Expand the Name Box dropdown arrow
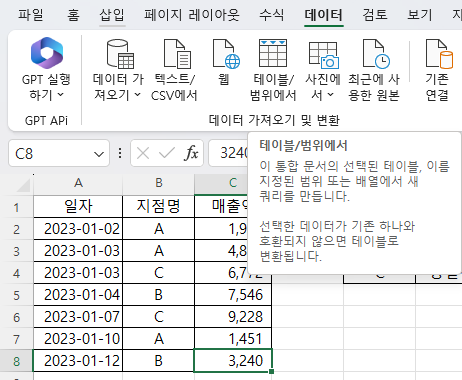The width and height of the screenshot is (462, 380). pyautogui.click(x=99, y=154)
